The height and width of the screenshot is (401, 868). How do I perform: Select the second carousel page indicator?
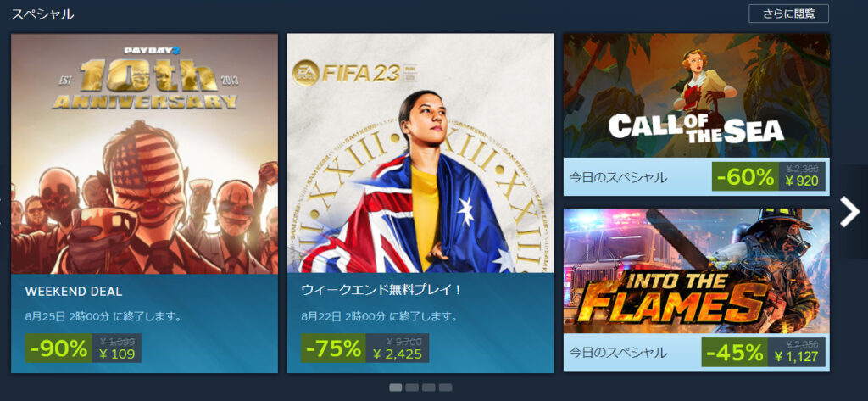[412, 387]
